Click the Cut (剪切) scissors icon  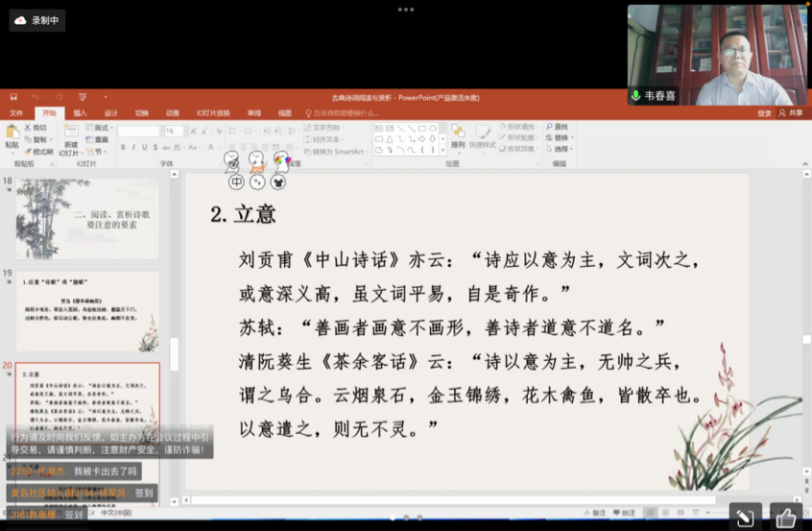[36, 128]
